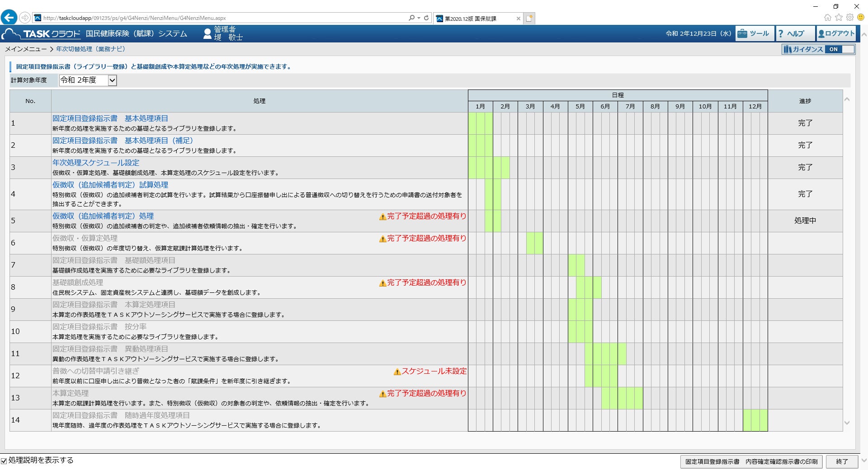
Task: Open 固定項目登録指示書 基本処理項目 link
Action: click(110, 118)
